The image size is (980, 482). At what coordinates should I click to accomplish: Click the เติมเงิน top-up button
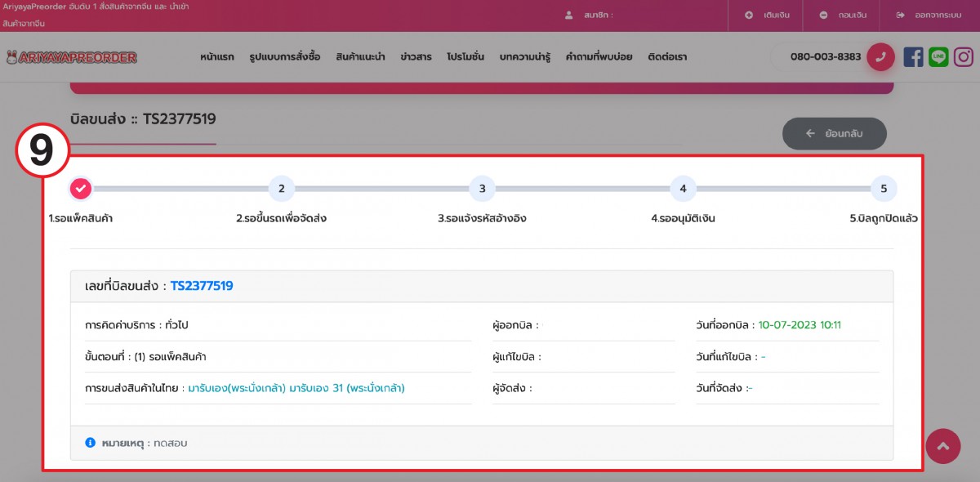[764, 15]
